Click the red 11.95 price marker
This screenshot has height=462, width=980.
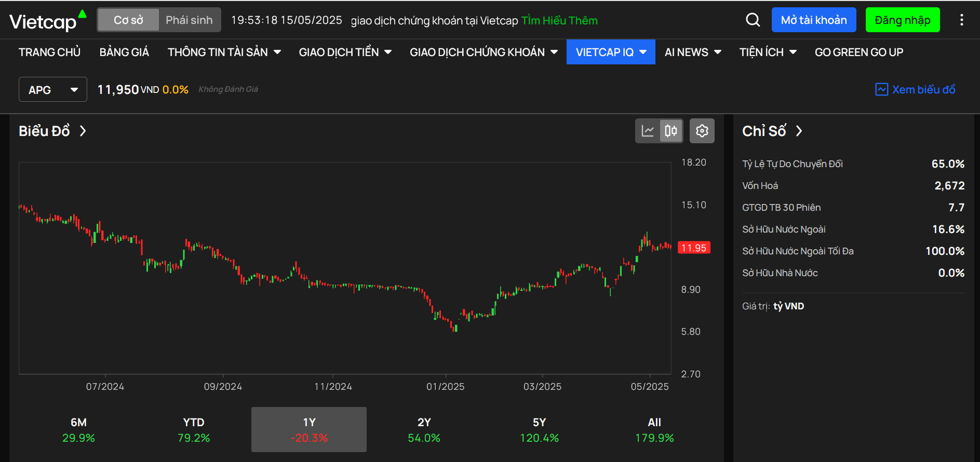pos(694,248)
